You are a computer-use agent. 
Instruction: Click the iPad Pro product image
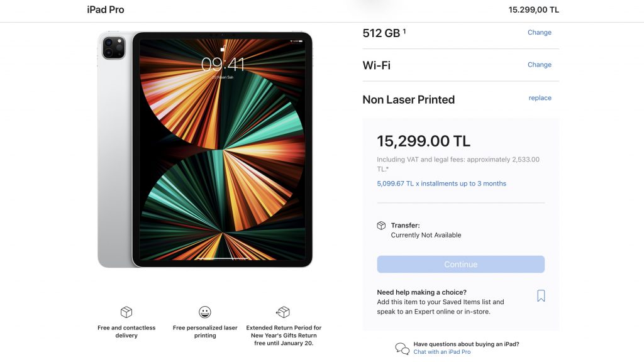point(205,150)
